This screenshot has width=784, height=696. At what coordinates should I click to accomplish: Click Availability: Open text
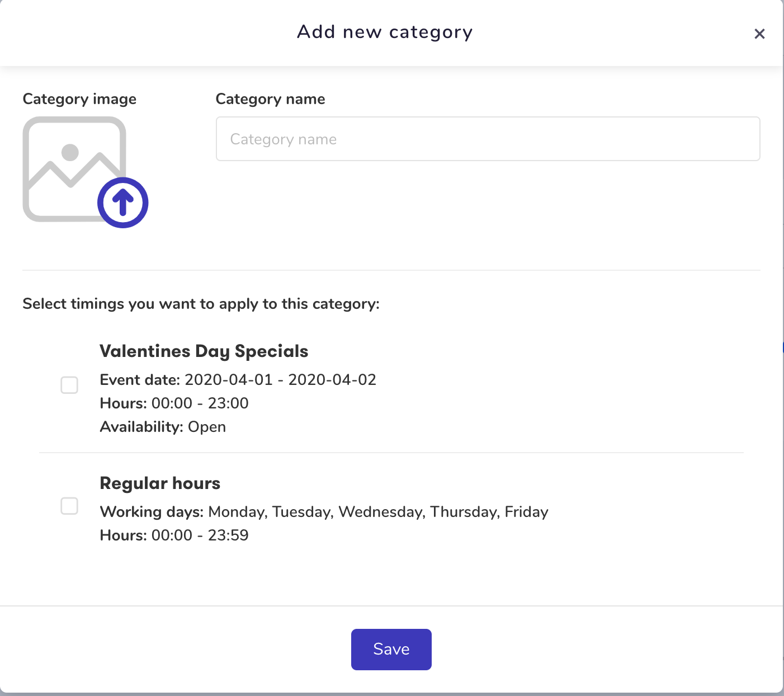pyautogui.click(x=163, y=426)
